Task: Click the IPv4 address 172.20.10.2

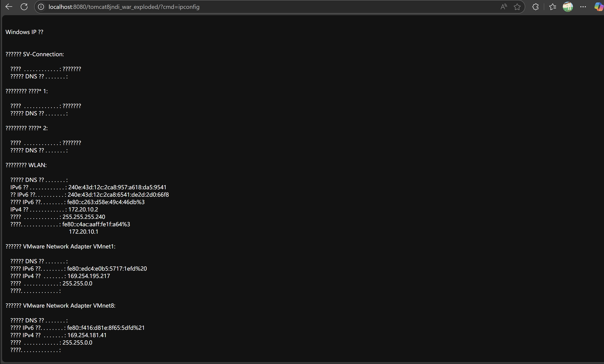Action: click(83, 210)
